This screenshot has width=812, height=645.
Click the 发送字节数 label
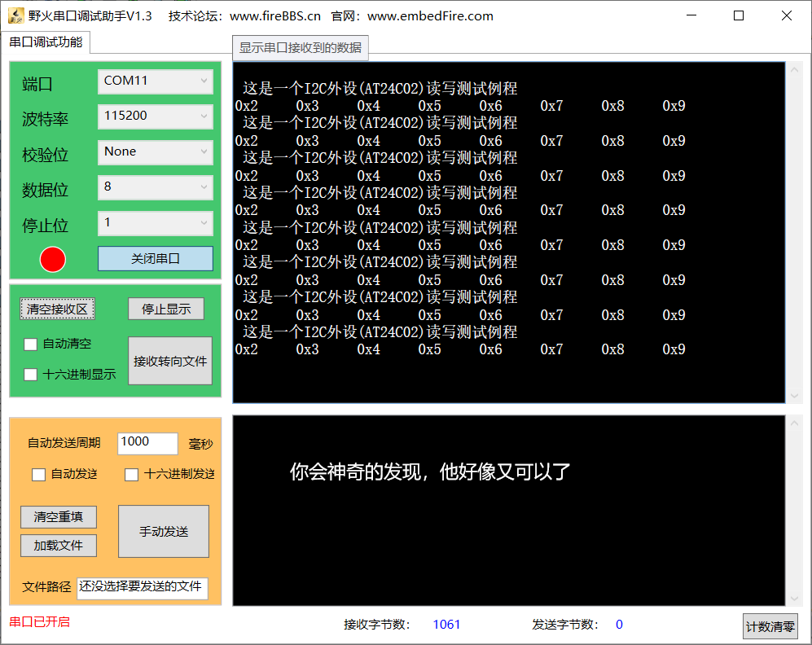click(x=565, y=625)
